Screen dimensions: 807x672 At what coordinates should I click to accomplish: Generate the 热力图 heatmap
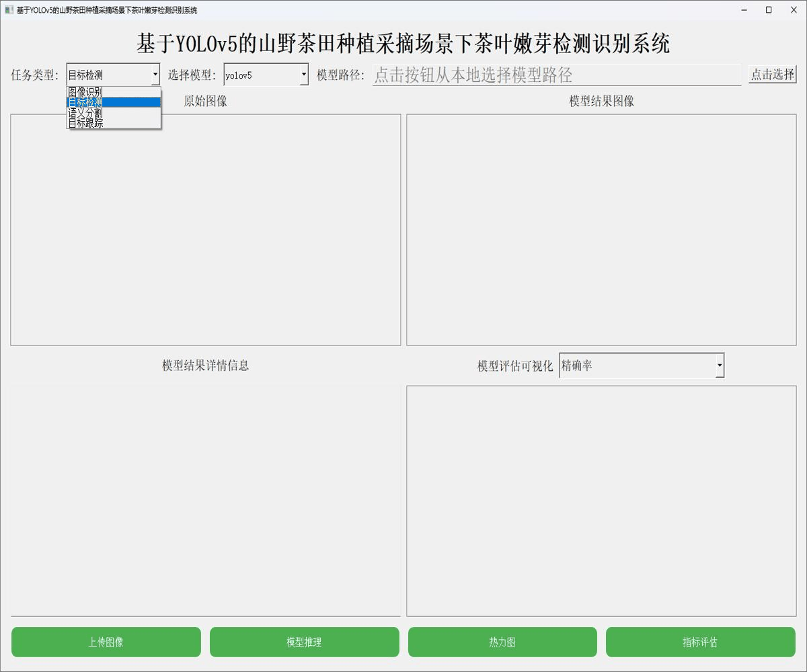[x=502, y=642]
